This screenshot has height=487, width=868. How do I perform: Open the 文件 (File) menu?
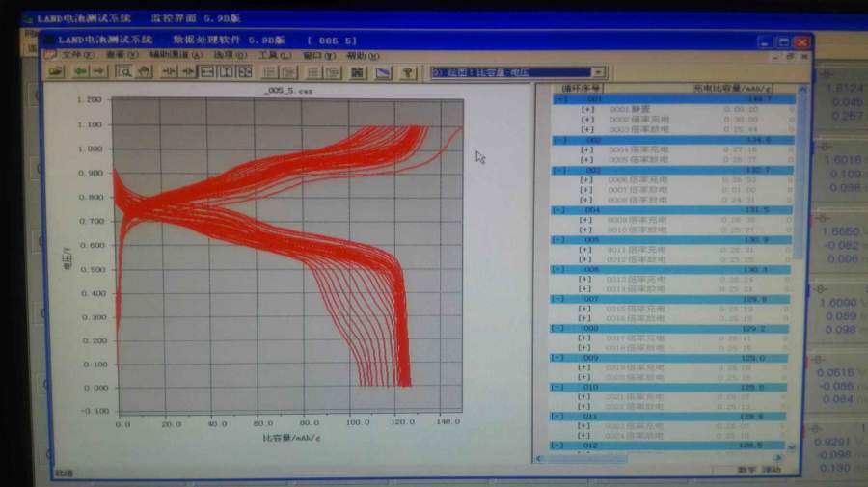pos(77,55)
